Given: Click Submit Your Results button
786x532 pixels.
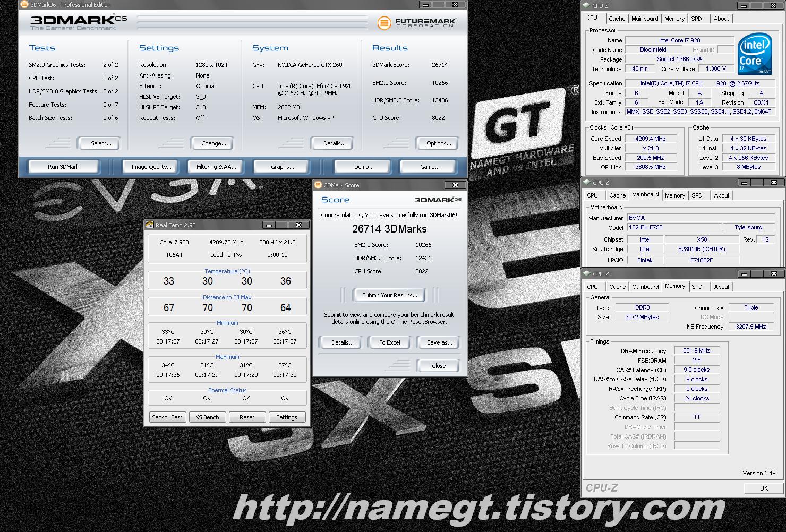Looking at the screenshot, I should coord(390,295).
